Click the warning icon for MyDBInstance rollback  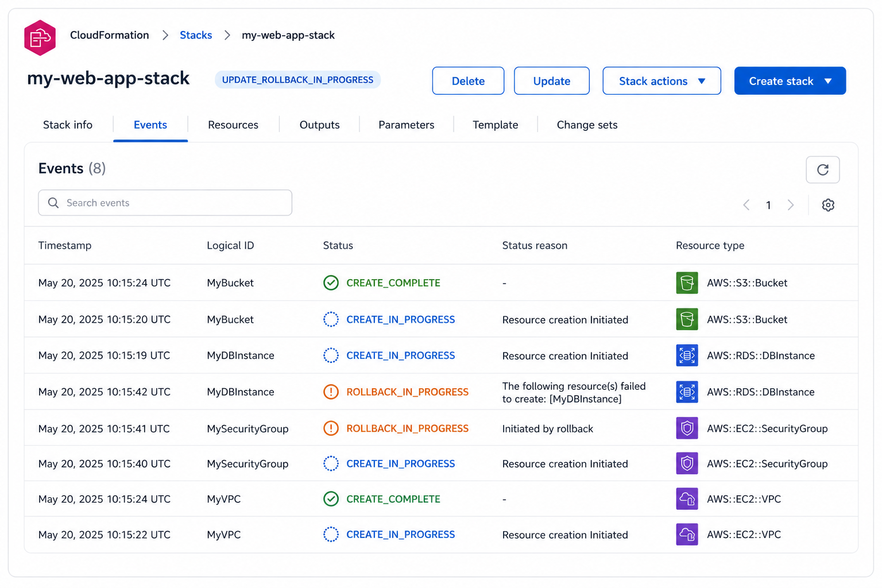click(x=331, y=392)
